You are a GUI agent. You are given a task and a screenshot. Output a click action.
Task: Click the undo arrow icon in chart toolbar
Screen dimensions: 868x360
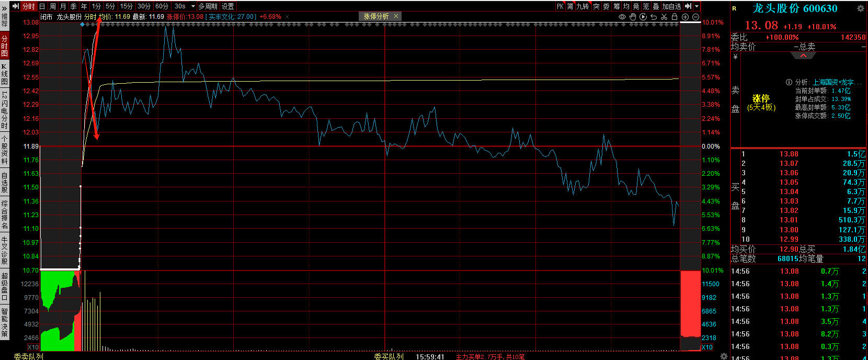coord(654,17)
